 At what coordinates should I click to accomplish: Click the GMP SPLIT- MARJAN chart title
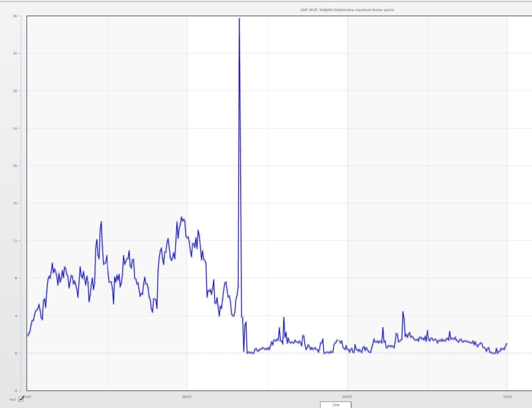tap(347, 10)
